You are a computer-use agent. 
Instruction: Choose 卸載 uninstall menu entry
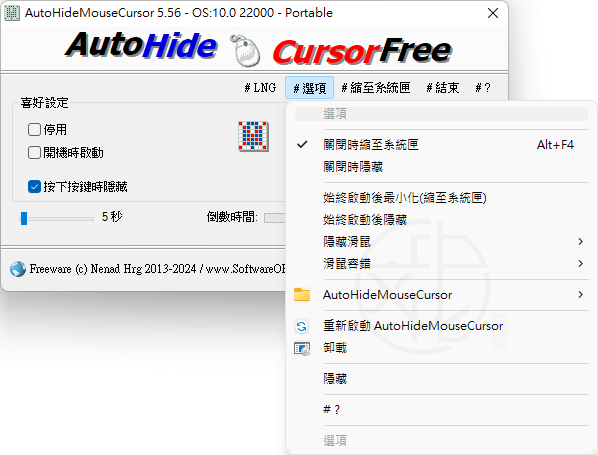tap(441, 348)
